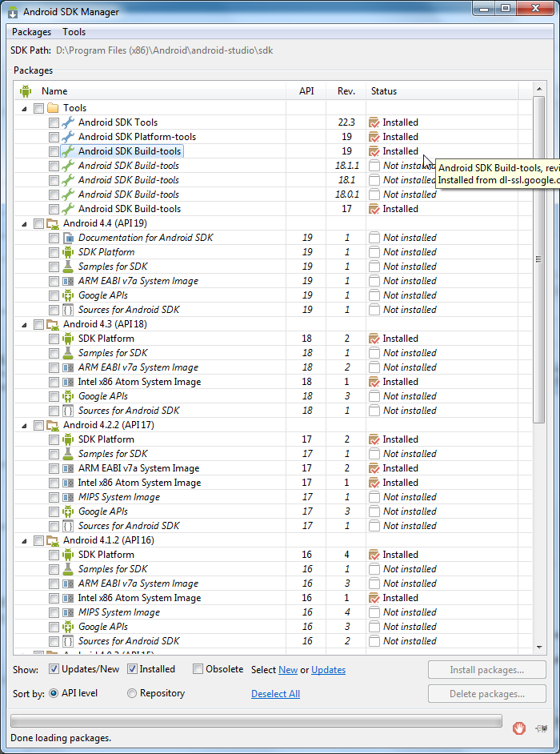Screen dimensions: 560x754
Task: Collapse the Android 4.1.2 (API 16) group
Action: [x=25, y=541]
